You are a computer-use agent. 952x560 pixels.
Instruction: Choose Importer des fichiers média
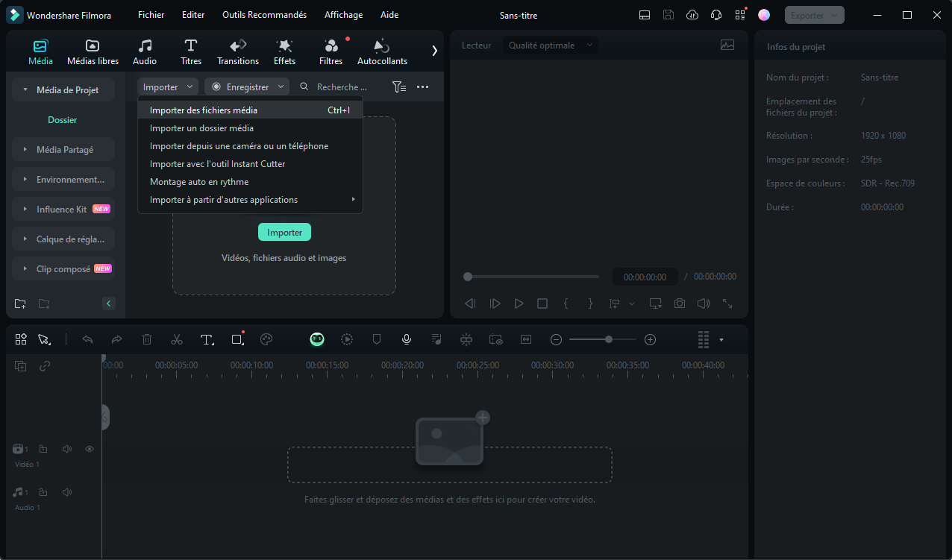[x=250, y=110]
